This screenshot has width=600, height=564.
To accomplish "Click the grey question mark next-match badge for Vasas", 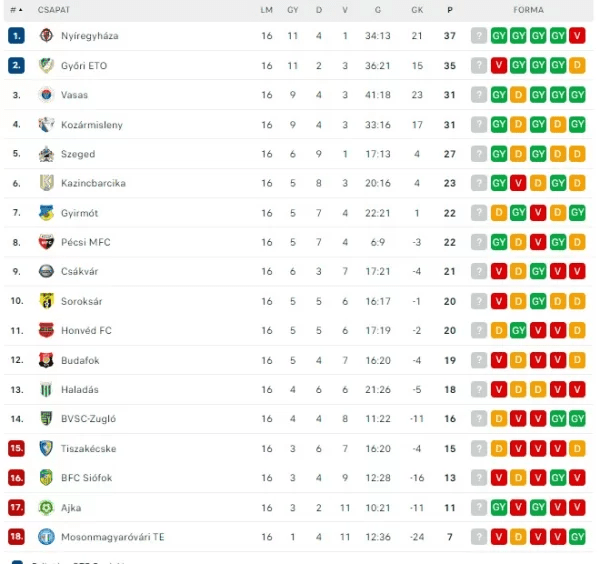I will pyautogui.click(x=479, y=95).
